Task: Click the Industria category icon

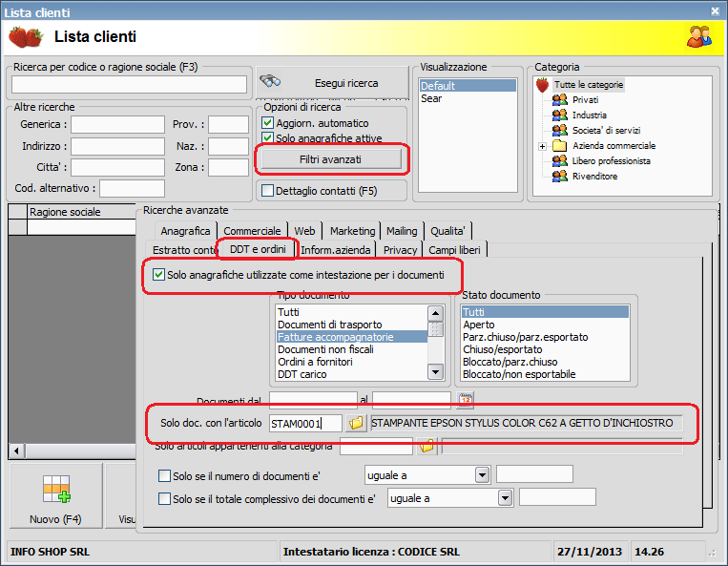Action: point(560,115)
